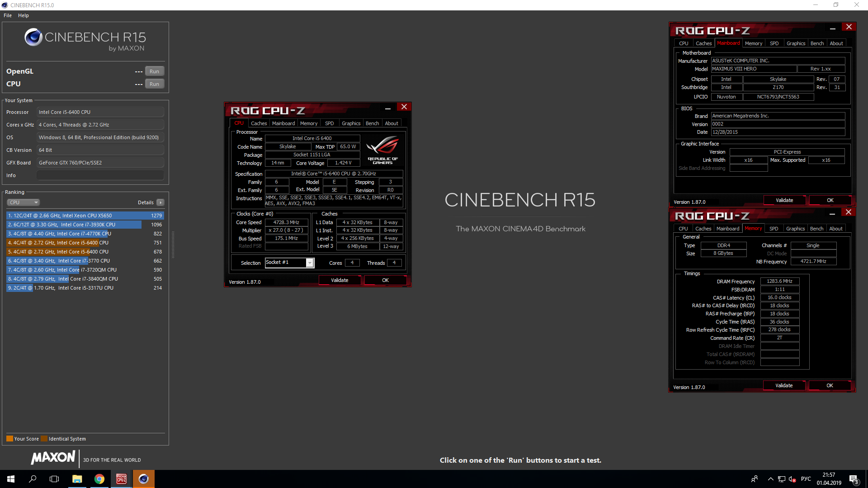
Task: Click the MAXON logo
Action: point(53,458)
